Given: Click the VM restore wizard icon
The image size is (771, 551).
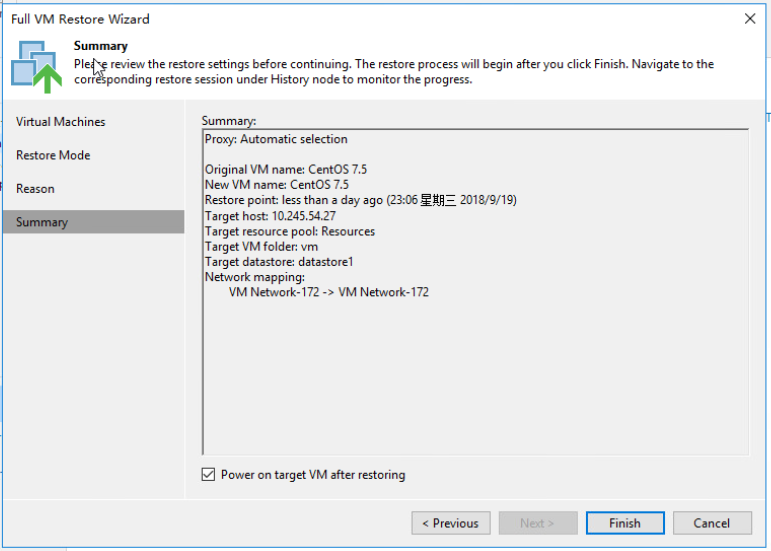Looking at the screenshot, I should tap(36, 67).
